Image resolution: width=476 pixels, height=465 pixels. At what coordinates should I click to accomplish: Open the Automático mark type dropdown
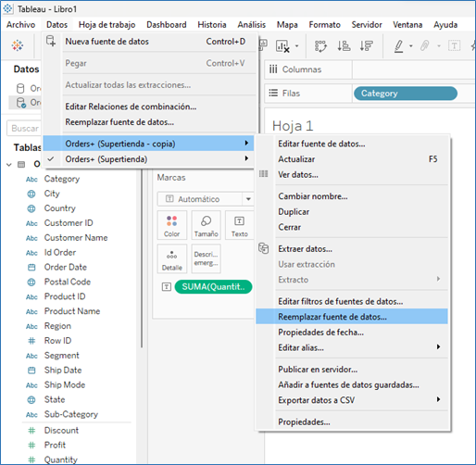coord(248,199)
